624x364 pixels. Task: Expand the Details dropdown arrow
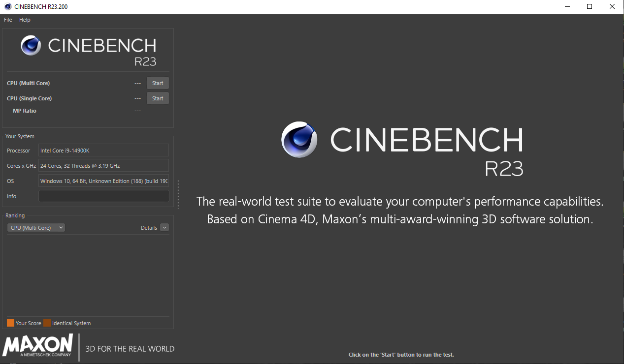[x=164, y=228]
